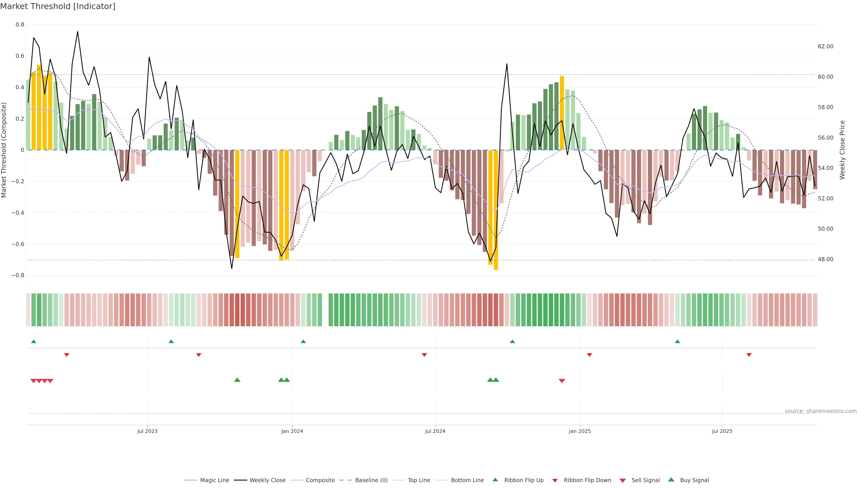The width and height of the screenshot is (868, 488).
Task: Click the Weekly Close Price axis title
Action: coord(842,150)
